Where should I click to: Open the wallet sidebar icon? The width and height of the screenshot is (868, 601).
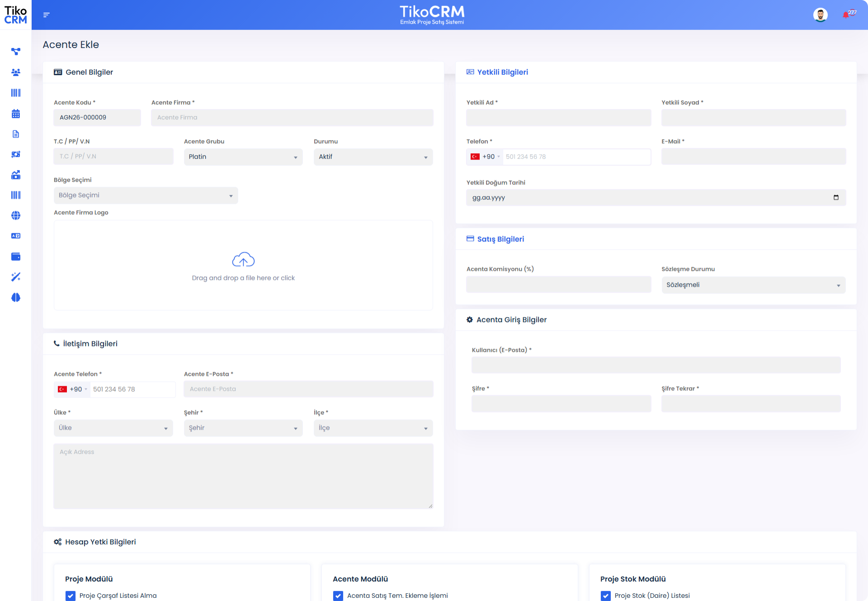16,256
